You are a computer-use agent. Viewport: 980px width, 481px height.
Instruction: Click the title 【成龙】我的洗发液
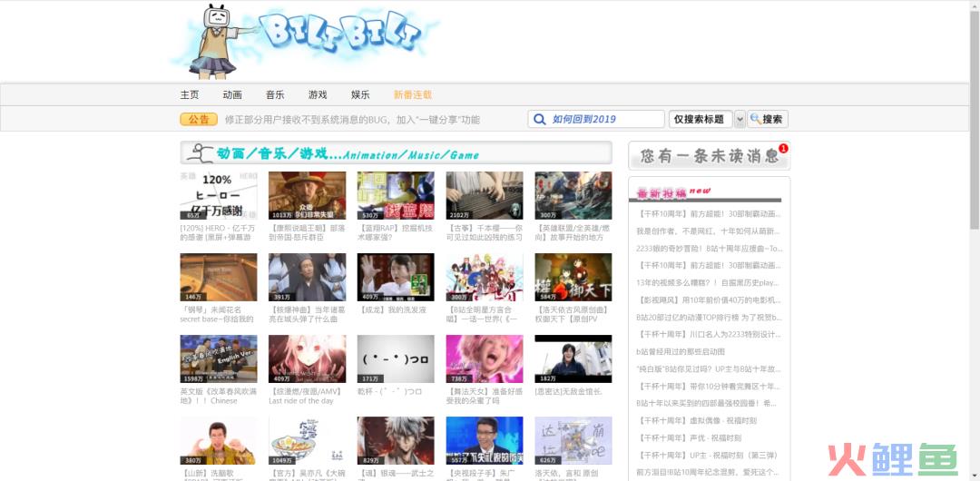[391, 309]
